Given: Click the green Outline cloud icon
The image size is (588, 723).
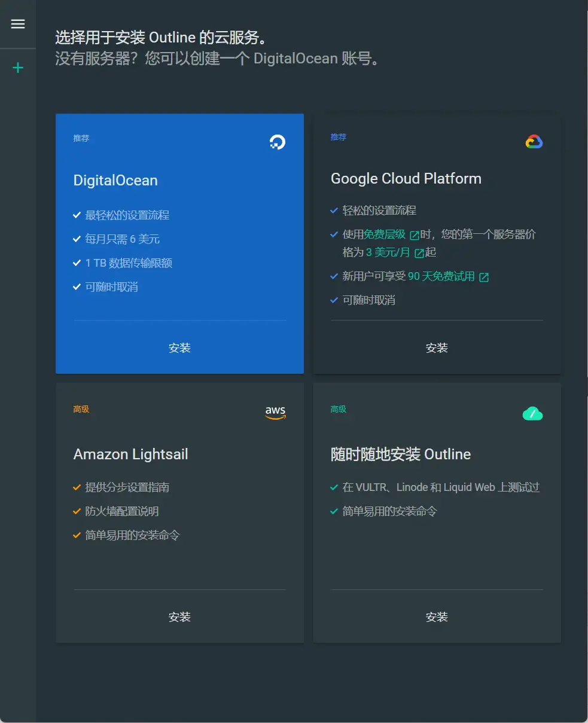Looking at the screenshot, I should 532,413.
